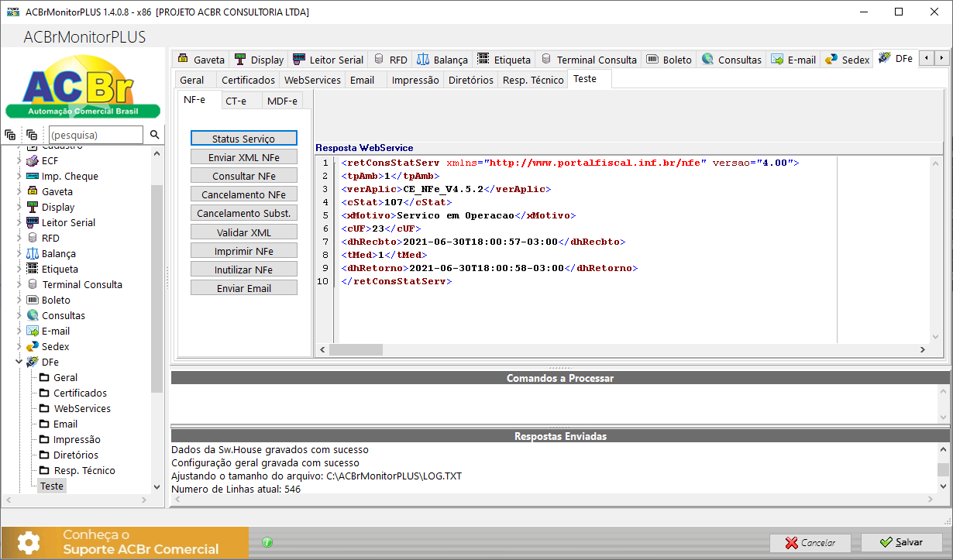Image resolution: width=953 pixels, height=560 pixels.
Task: Select Teste item in sidebar tree
Action: [52, 486]
